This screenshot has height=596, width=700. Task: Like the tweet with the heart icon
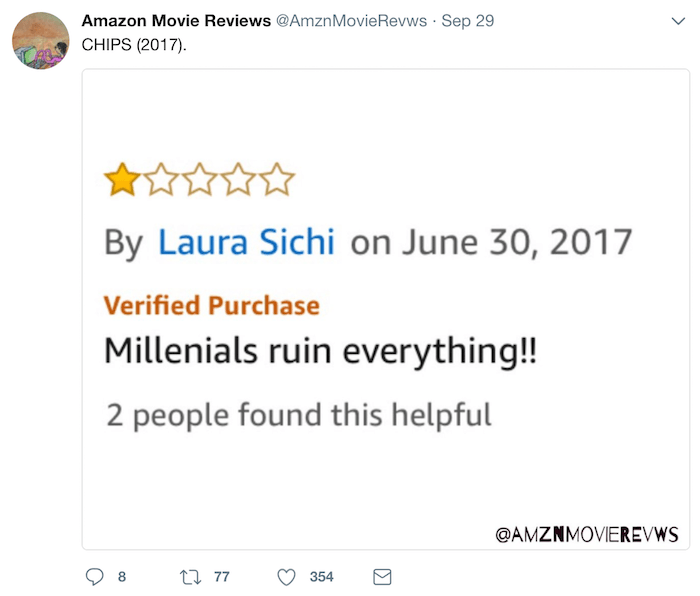pos(286,577)
